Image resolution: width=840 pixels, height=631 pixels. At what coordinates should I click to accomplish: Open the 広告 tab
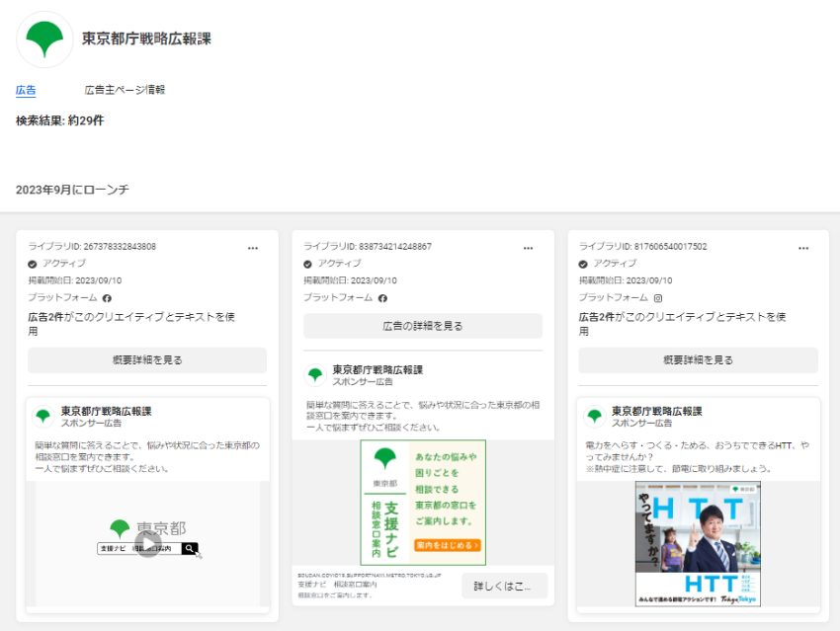26,90
